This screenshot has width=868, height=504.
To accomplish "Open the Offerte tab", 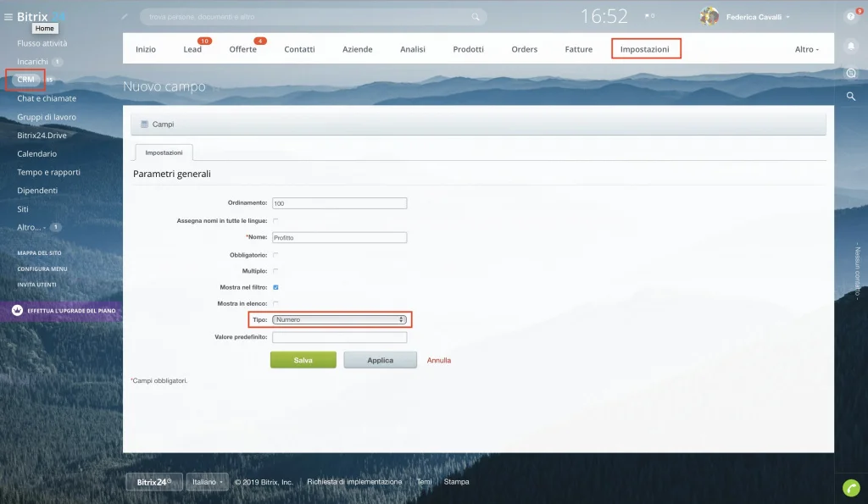I will tap(243, 49).
